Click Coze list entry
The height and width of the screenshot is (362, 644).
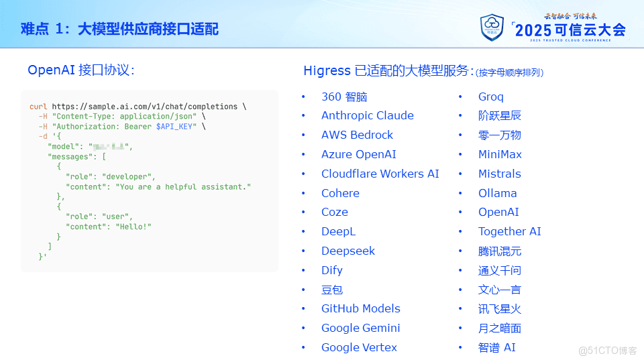pos(335,213)
